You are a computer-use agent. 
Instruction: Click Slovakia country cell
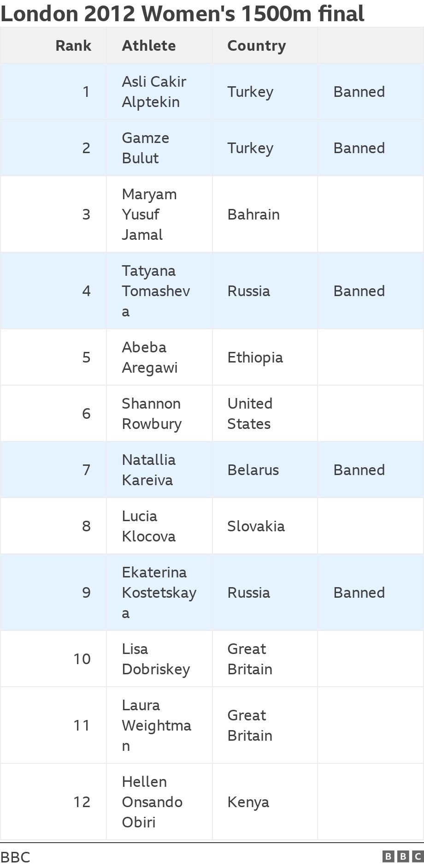click(265, 526)
